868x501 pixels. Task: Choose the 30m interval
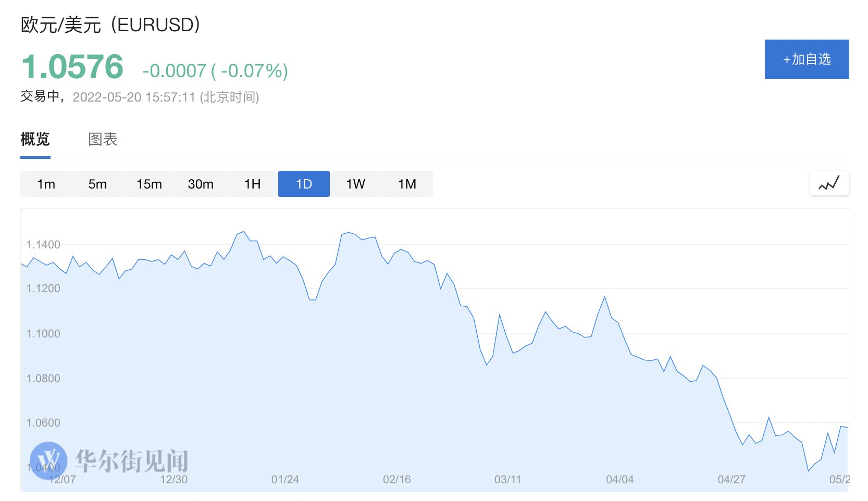point(201,184)
